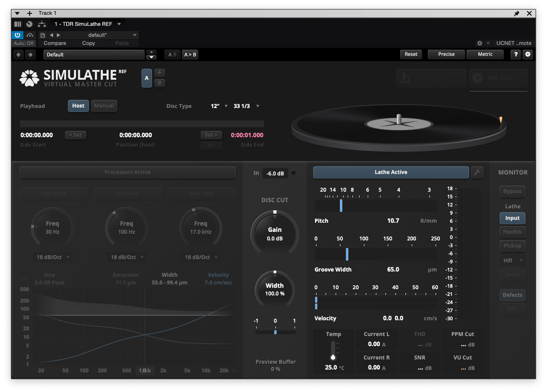Image resolution: width=547 pixels, height=392 pixels.
Task: Toggle the Lathe Active button
Action: [391, 172]
